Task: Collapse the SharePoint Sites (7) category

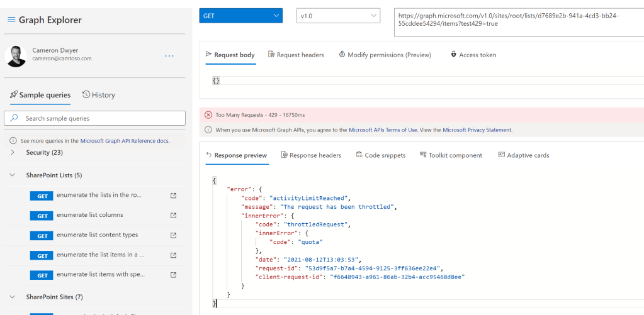Action: [13, 297]
